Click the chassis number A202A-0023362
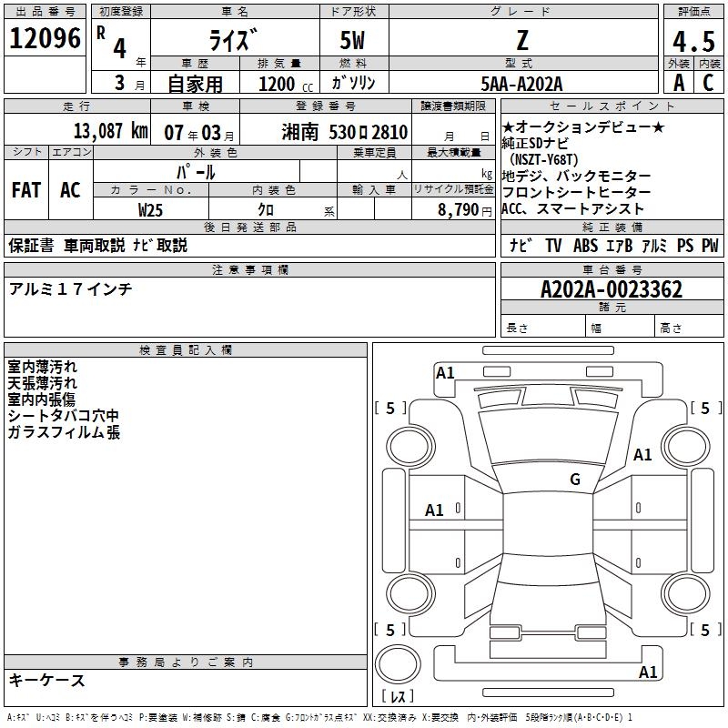This screenshot has width=728, height=728. click(x=612, y=289)
